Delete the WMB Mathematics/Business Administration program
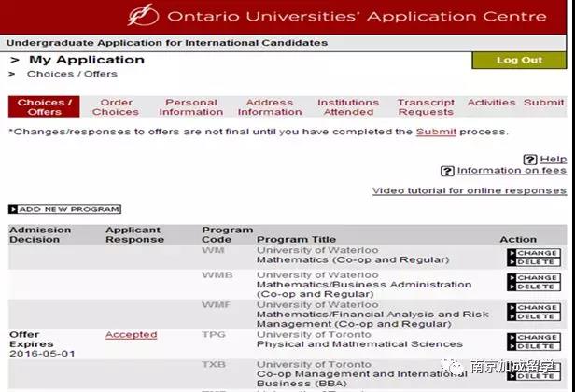The image size is (575, 392). (x=534, y=287)
